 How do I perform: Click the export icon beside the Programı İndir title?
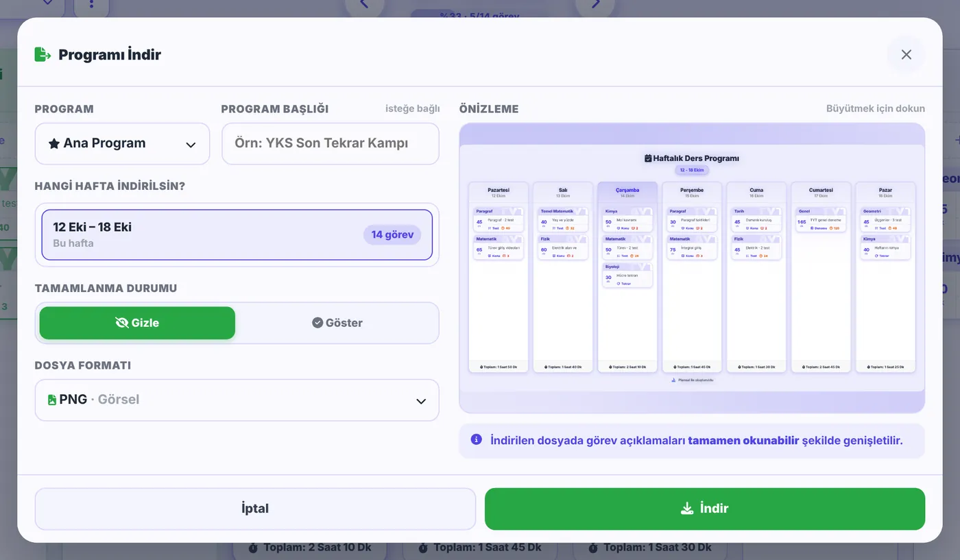43,54
